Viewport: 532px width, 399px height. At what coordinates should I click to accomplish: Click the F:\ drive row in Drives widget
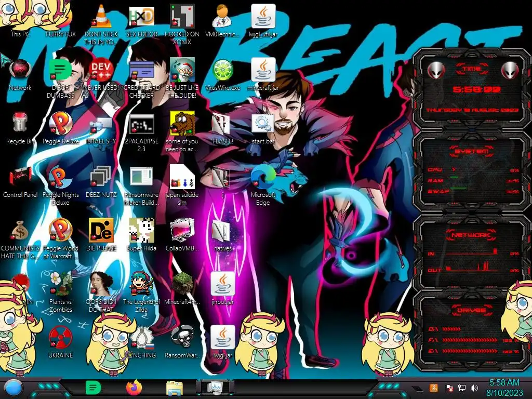pyautogui.click(x=473, y=340)
